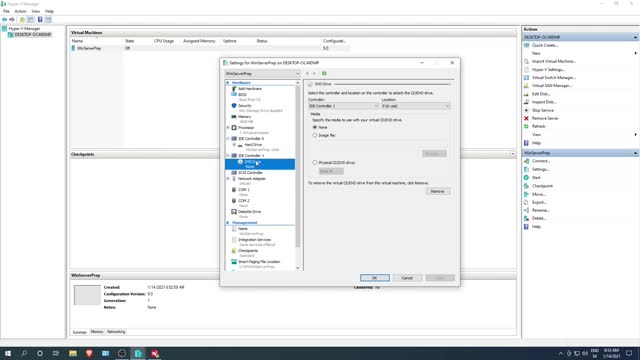This screenshot has height=360, width=640.
Task: Select the Image file radio button
Action: [315, 135]
